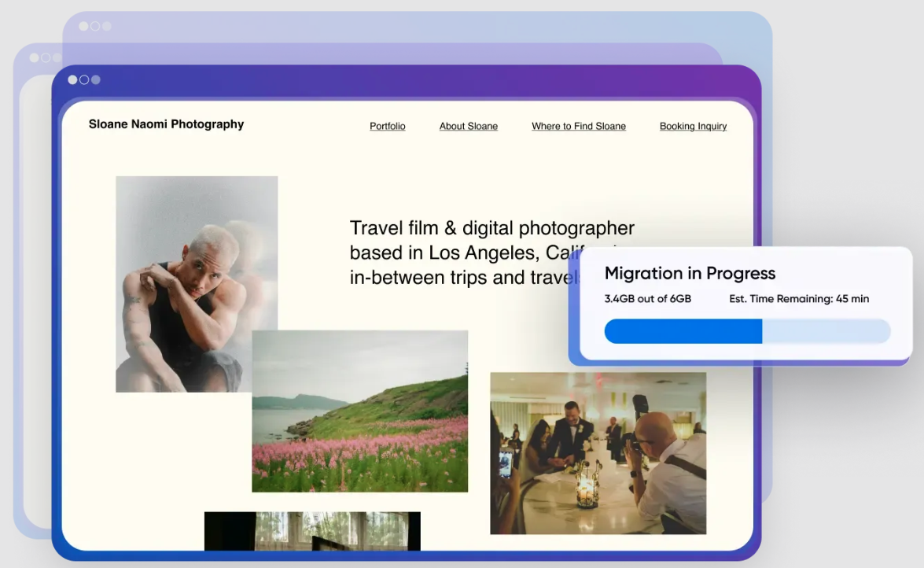The height and width of the screenshot is (568, 924).
Task: Open the Portfolio navigation link
Action: [387, 126]
